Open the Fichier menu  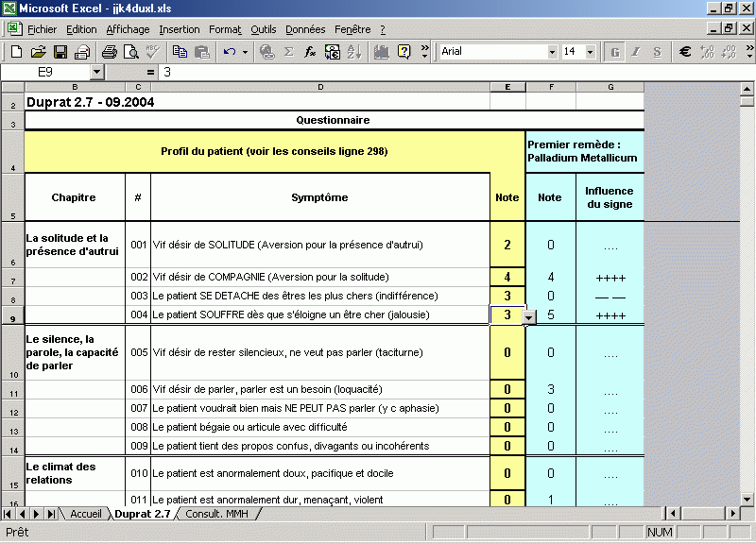(42, 29)
